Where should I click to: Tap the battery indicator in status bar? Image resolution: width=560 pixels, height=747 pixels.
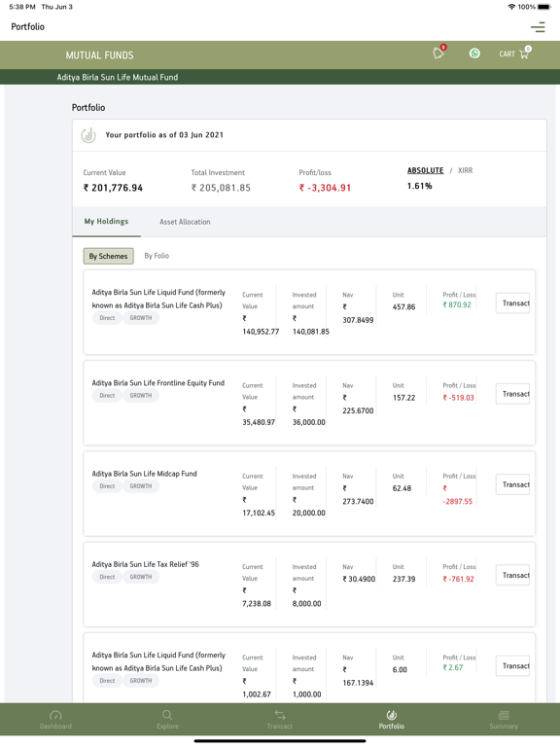click(x=543, y=7)
